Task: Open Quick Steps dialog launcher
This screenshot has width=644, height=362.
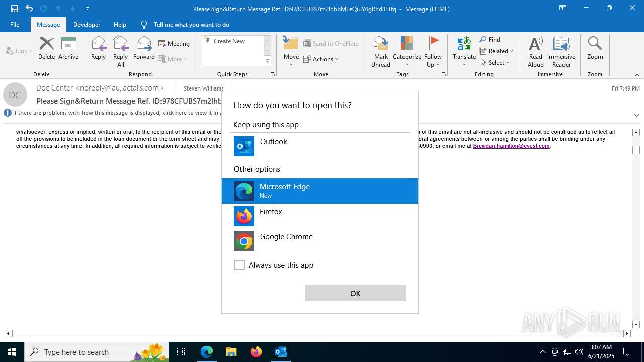Action: [x=273, y=74]
